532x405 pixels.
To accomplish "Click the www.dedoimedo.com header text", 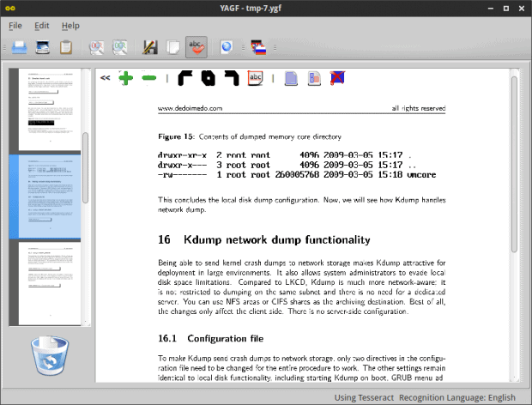I will [x=190, y=108].
